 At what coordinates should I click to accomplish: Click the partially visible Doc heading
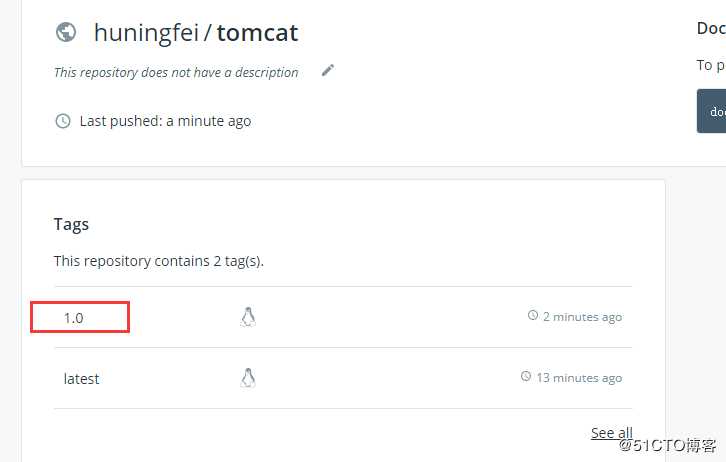pyautogui.click(x=711, y=29)
